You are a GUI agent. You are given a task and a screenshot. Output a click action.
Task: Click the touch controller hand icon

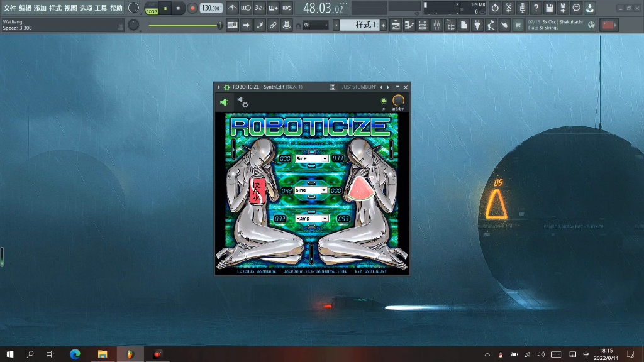coord(504,25)
